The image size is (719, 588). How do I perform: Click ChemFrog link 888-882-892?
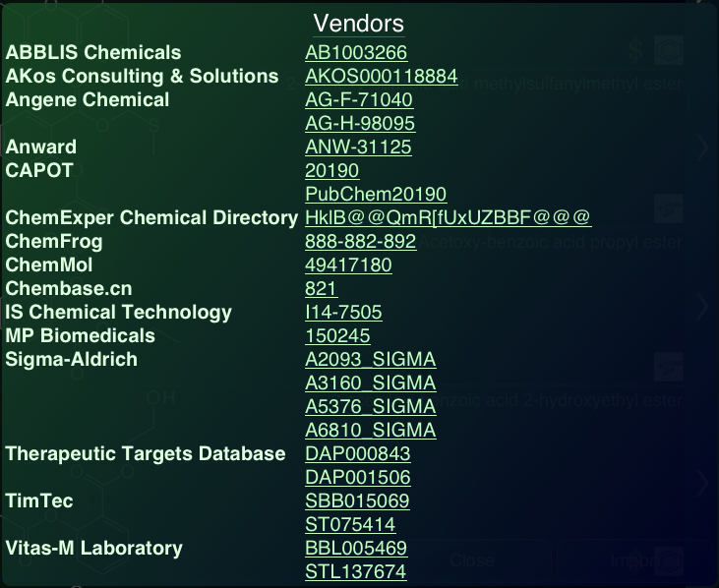pos(361,242)
